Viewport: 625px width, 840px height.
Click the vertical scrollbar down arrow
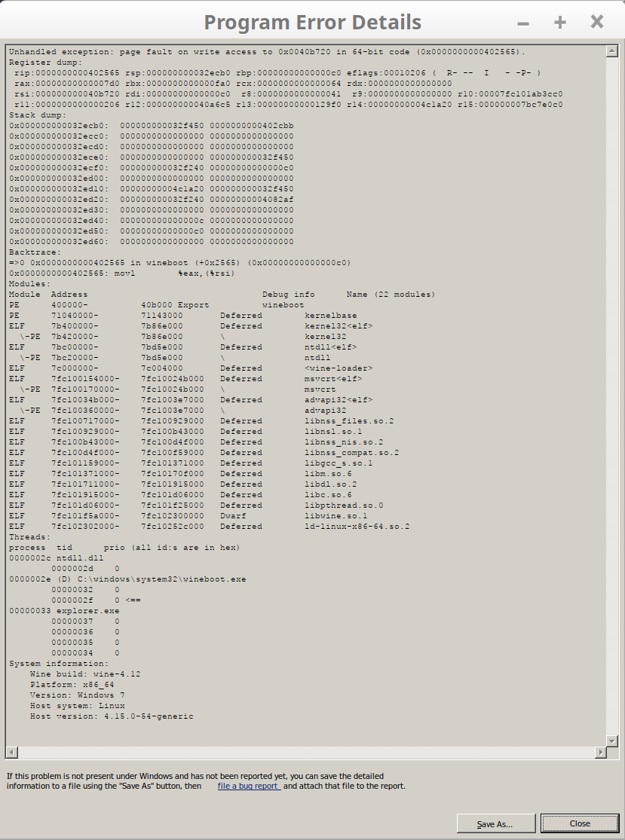tap(612, 741)
